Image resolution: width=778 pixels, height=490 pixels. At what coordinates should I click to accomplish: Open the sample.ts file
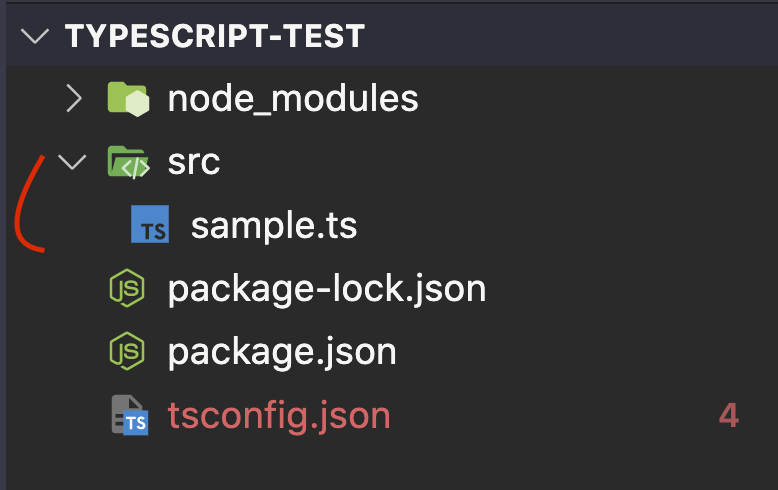(x=274, y=226)
